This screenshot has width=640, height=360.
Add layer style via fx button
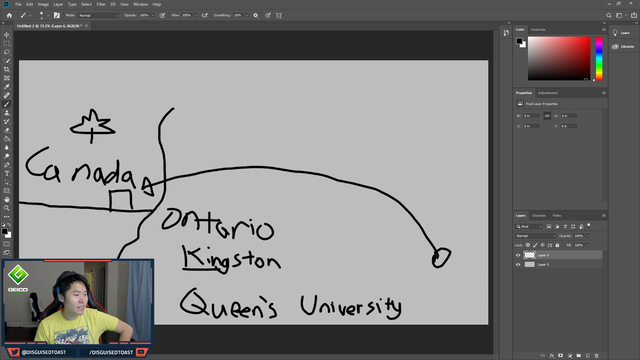551,356
